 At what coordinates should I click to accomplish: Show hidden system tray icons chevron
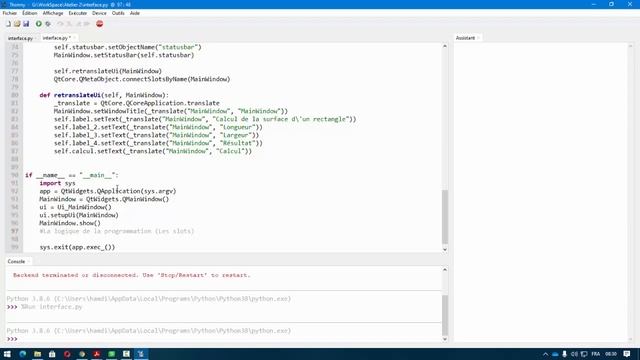[545, 354]
